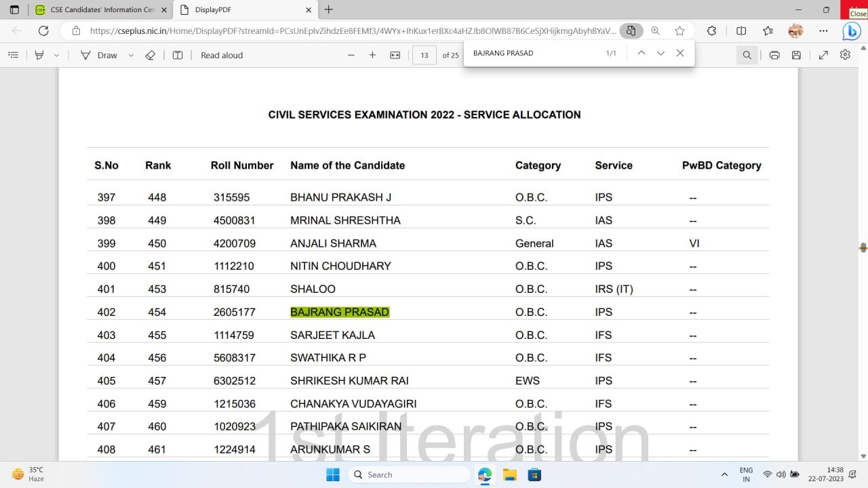Click roll number 2605177

pyautogui.click(x=235, y=312)
